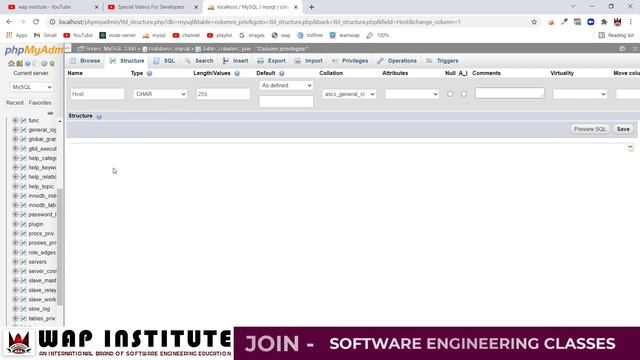Toggle the Null checkbox
This screenshot has width=640, height=360.
click(x=450, y=94)
